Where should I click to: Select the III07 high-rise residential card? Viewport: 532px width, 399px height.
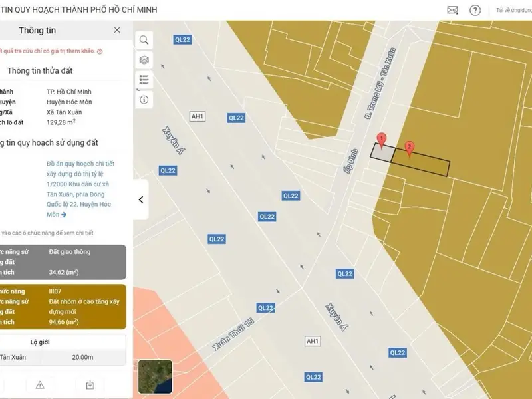click(62, 307)
